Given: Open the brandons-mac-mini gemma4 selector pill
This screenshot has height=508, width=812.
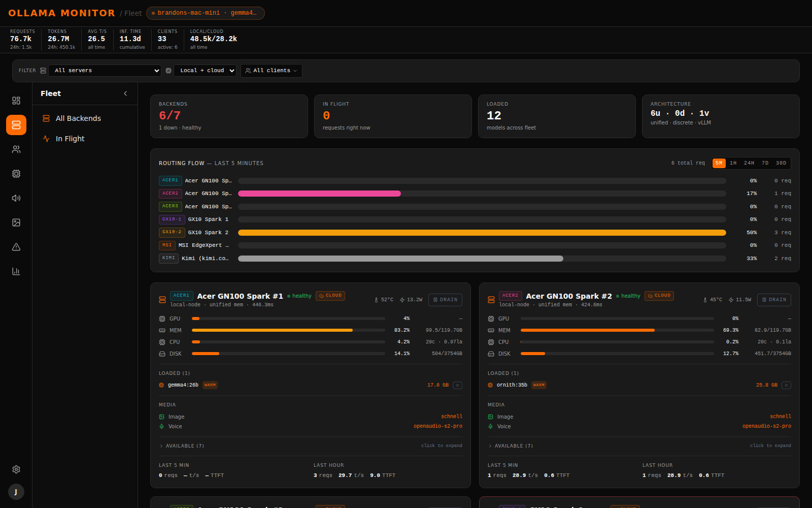Looking at the screenshot, I should (206, 13).
